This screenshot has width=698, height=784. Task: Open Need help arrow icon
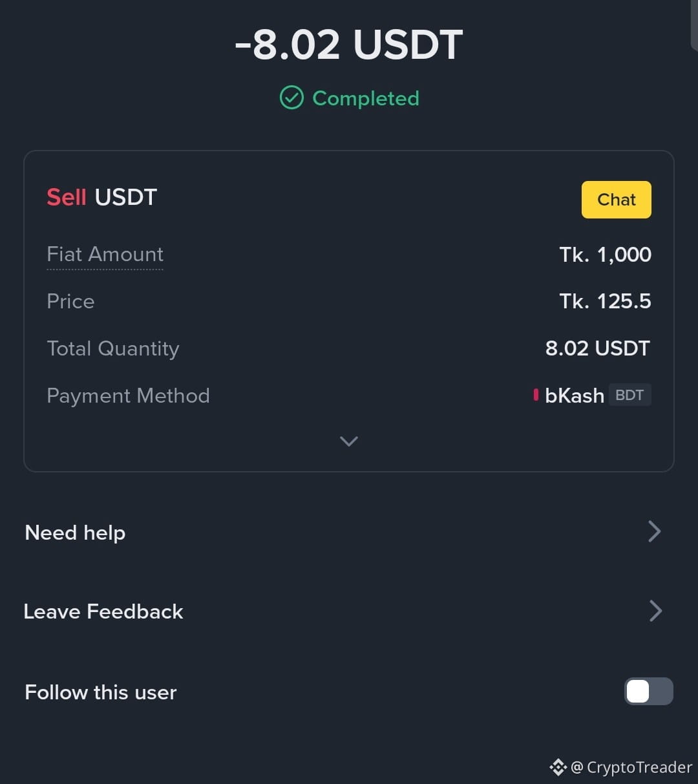tap(655, 531)
